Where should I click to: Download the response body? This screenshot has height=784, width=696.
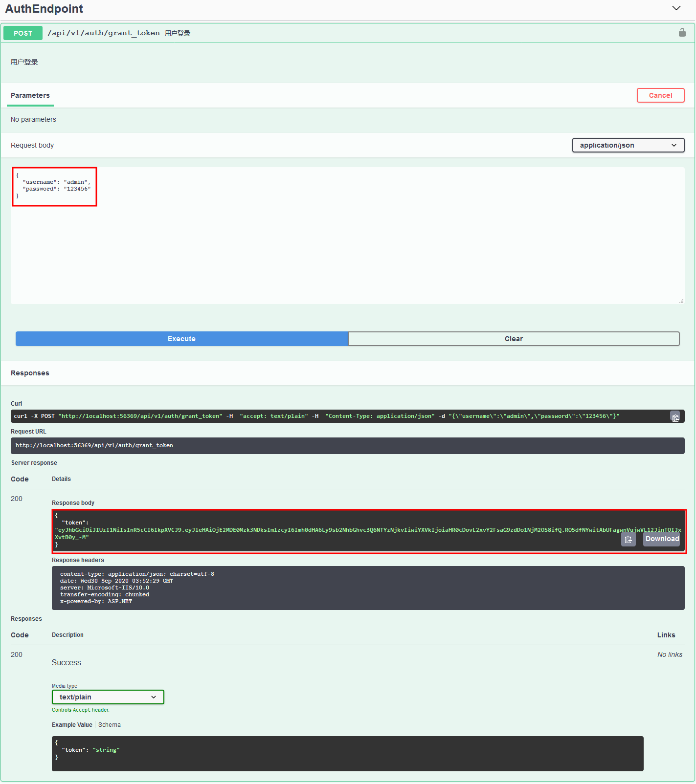[x=662, y=539]
